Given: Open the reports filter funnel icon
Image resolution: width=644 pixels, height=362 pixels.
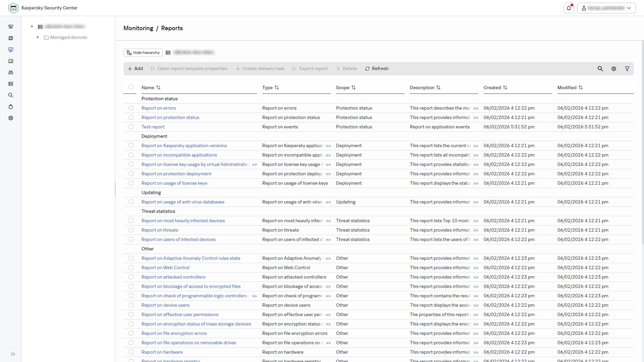Looking at the screenshot, I should [627, 69].
